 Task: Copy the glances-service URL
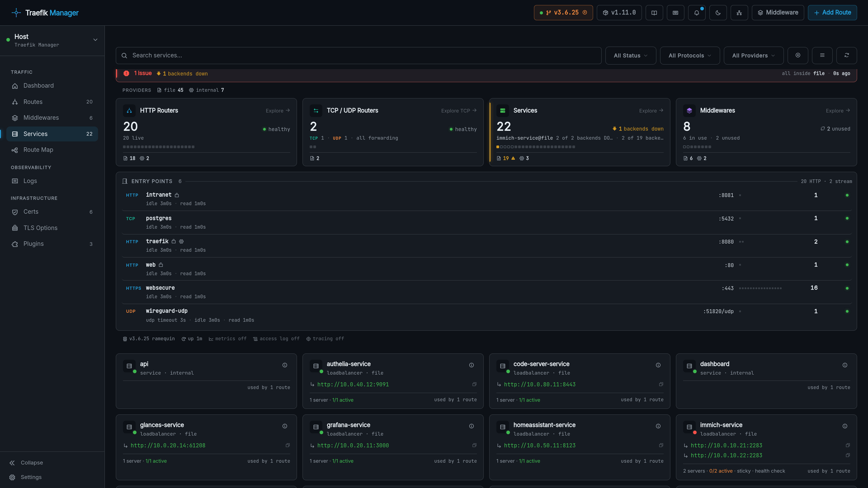coord(288,446)
